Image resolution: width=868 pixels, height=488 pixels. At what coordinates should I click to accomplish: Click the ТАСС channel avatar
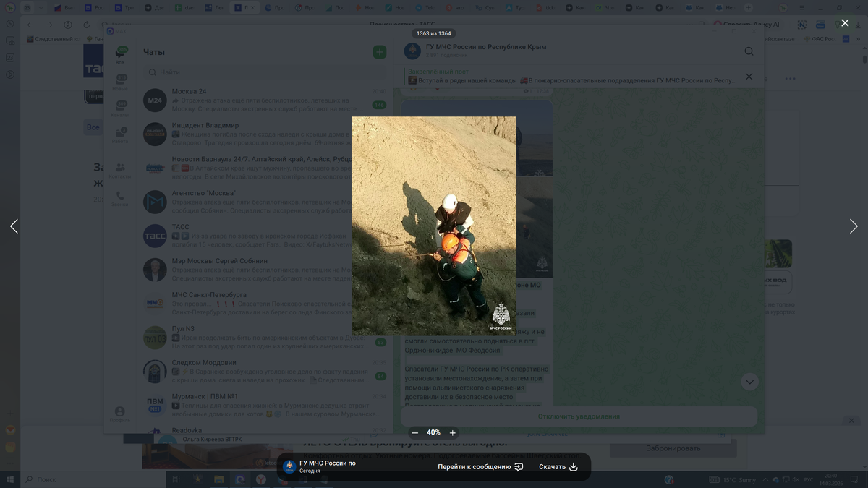tap(155, 236)
